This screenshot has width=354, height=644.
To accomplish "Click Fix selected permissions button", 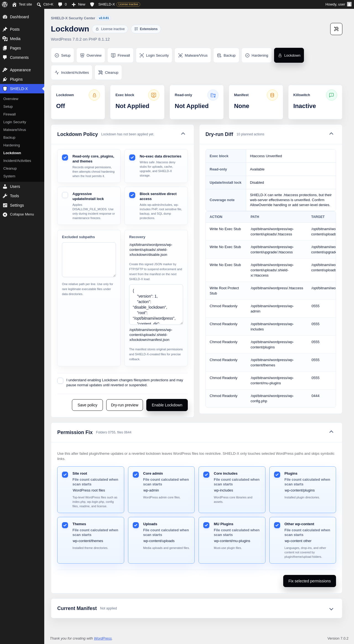I will tap(309, 581).
